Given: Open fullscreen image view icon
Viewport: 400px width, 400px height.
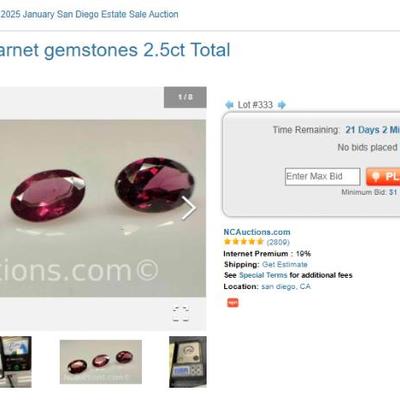Looking at the screenshot, I should (x=181, y=314).
